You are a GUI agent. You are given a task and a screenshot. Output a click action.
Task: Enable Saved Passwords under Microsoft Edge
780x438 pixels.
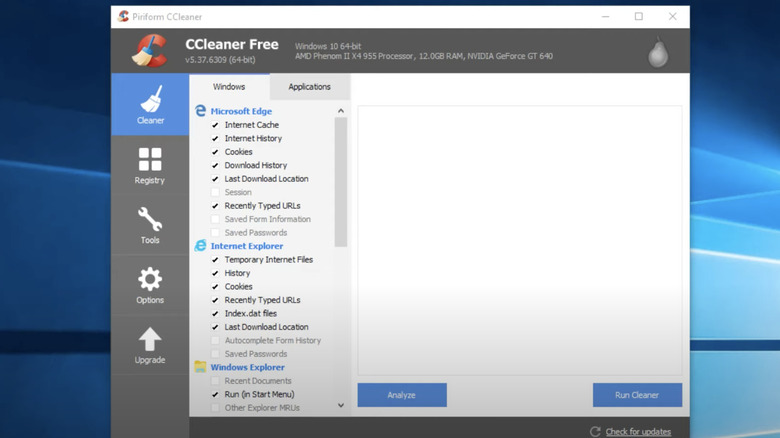(215, 232)
